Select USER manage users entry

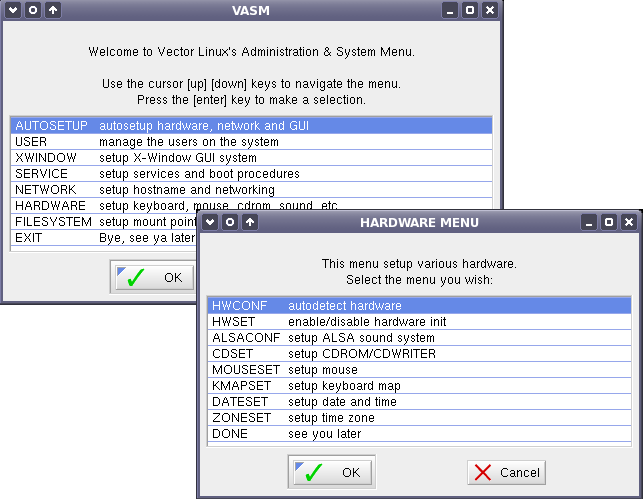tap(251, 142)
